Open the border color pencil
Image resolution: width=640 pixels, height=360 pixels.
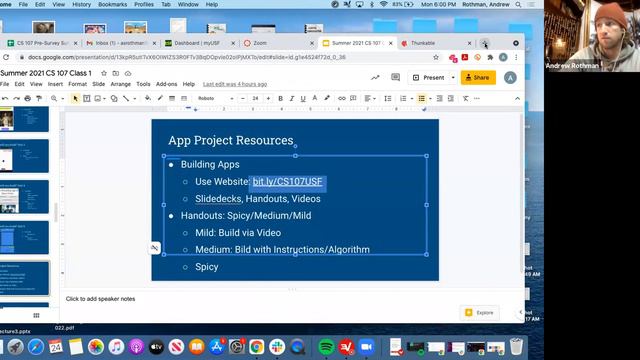coord(160,98)
